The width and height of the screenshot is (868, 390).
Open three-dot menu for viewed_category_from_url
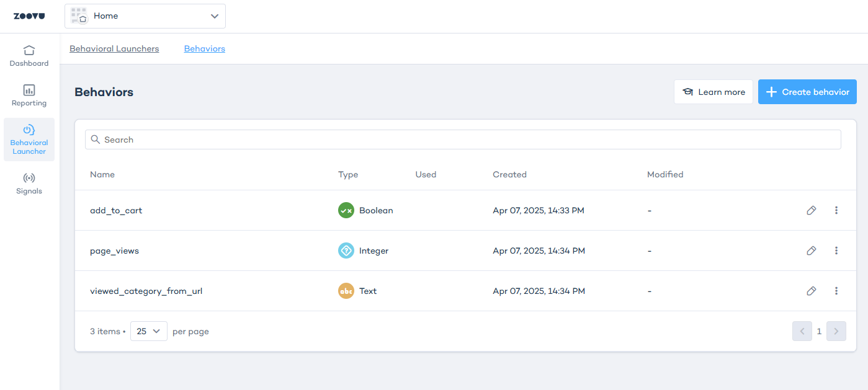[x=836, y=291]
